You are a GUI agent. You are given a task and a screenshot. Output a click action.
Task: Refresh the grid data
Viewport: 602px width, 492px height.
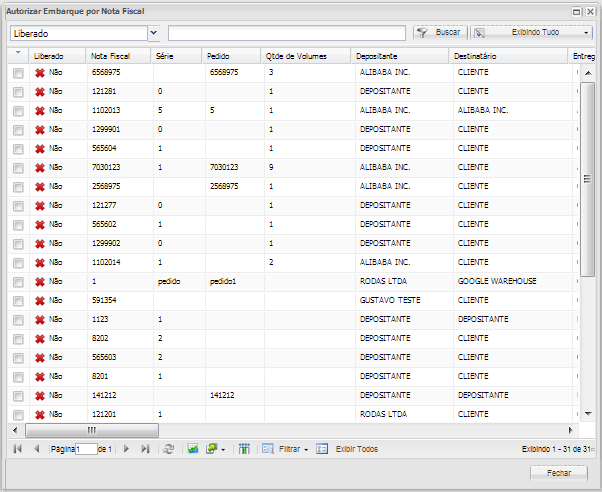coord(169,449)
